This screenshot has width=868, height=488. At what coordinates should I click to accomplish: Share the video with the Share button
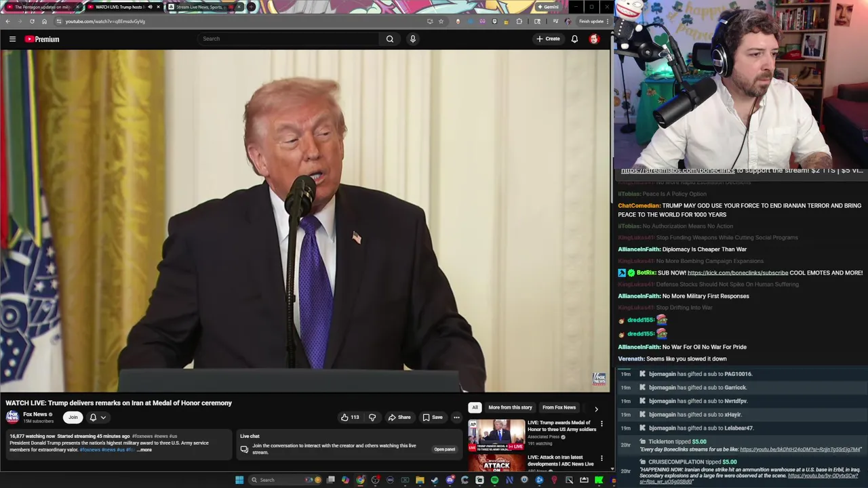(x=399, y=418)
